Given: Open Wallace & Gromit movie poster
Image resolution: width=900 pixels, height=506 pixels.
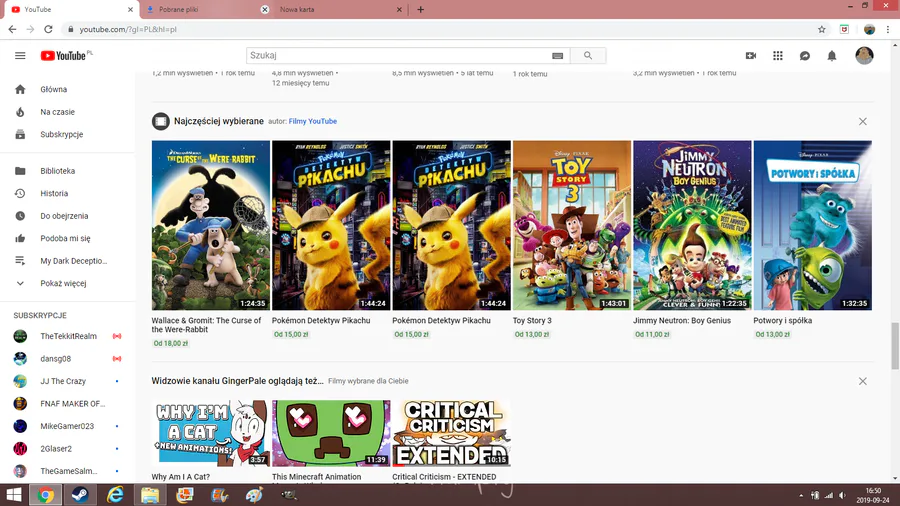Looking at the screenshot, I should 211,225.
